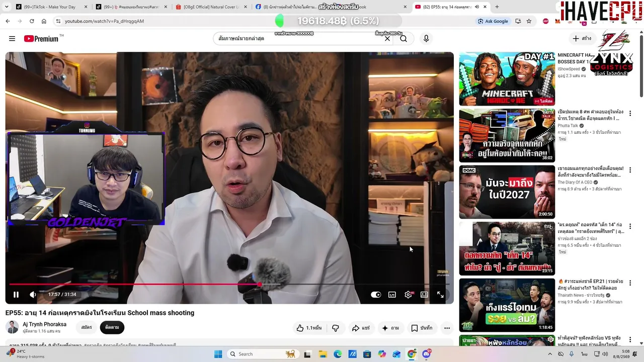
Task: Switch to OBgE Official Natural Cover tab
Action: [x=211, y=7]
